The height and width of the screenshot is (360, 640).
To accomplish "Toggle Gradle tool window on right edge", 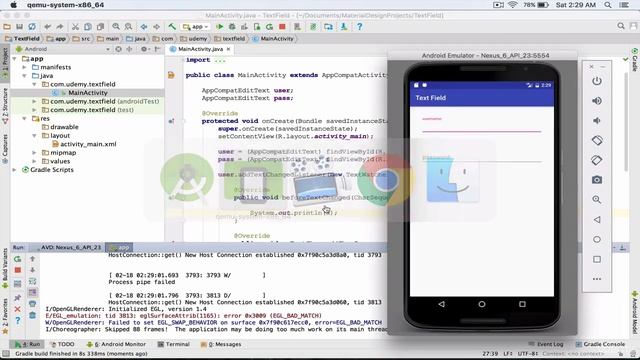I will (x=635, y=60).
